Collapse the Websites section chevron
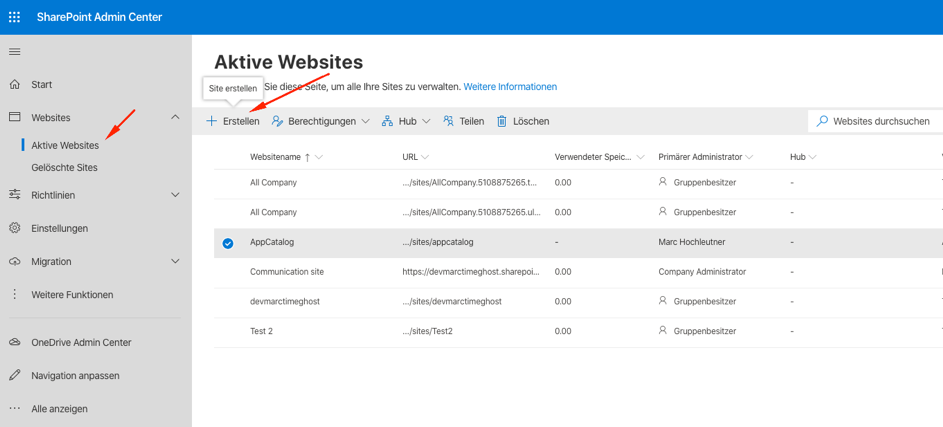Screen dimensions: 943x427 [176, 117]
